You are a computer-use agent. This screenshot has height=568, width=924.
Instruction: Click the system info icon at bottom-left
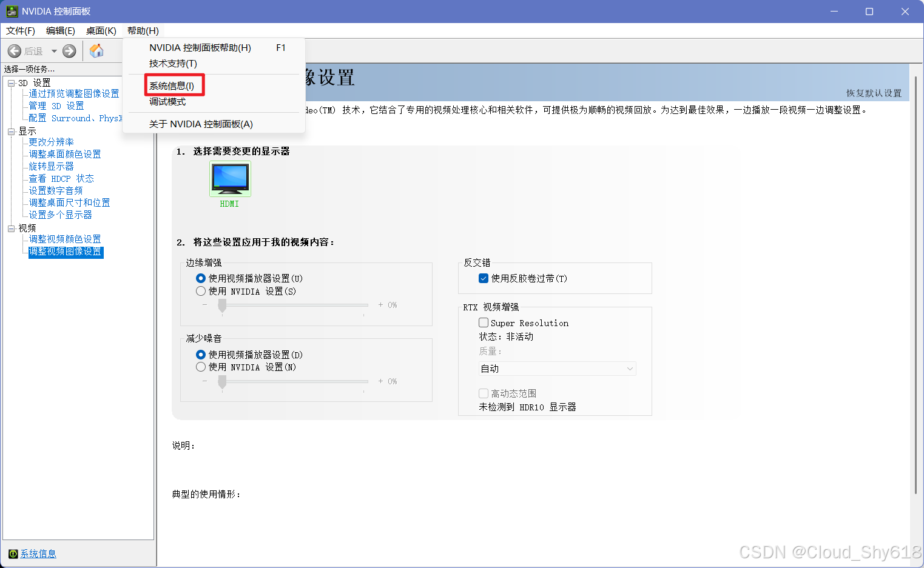point(13,553)
